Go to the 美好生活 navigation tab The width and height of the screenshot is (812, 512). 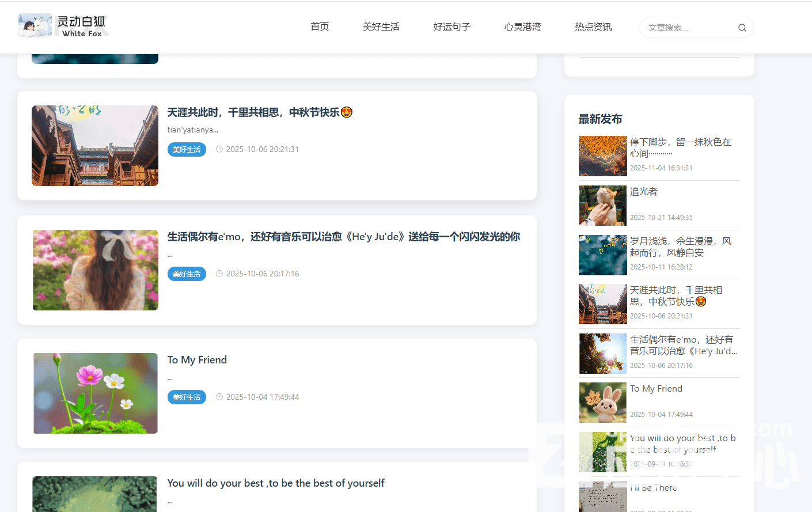click(x=381, y=27)
